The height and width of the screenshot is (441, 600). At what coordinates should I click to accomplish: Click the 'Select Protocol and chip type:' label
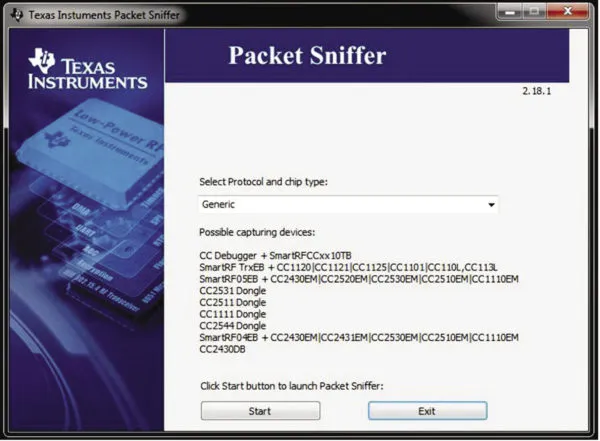point(263,182)
